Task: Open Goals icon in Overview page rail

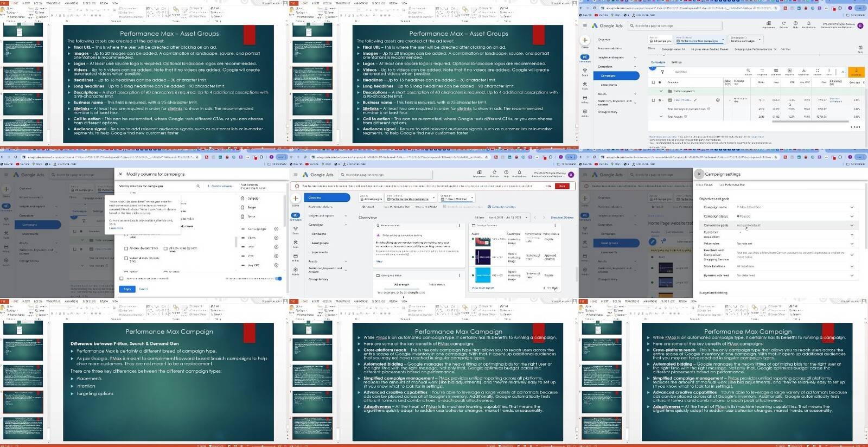Action: 296,230
